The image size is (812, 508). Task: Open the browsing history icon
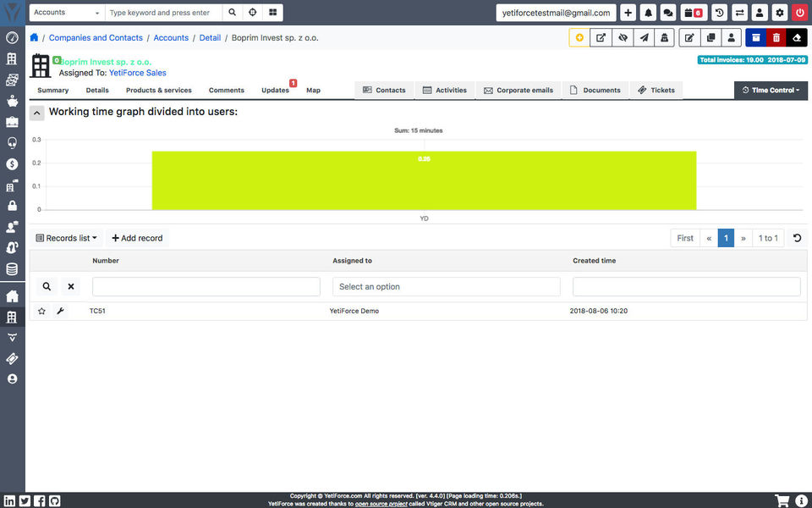click(719, 13)
